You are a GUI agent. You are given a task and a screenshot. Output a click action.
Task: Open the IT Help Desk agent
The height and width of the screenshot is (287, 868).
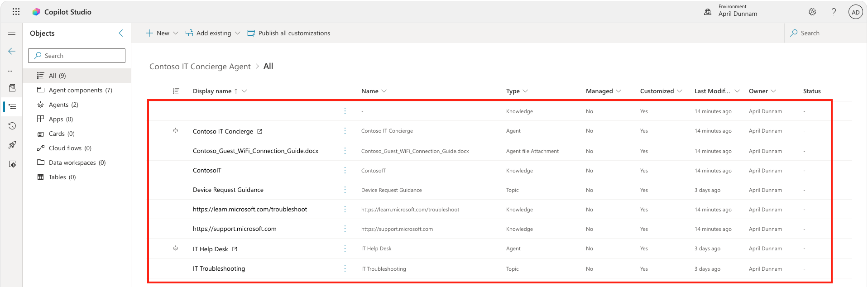pos(210,249)
